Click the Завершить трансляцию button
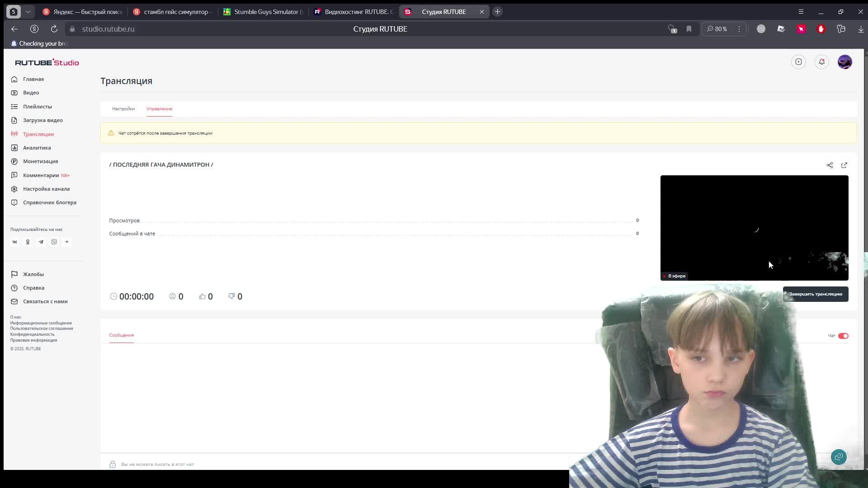 tap(816, 294)
